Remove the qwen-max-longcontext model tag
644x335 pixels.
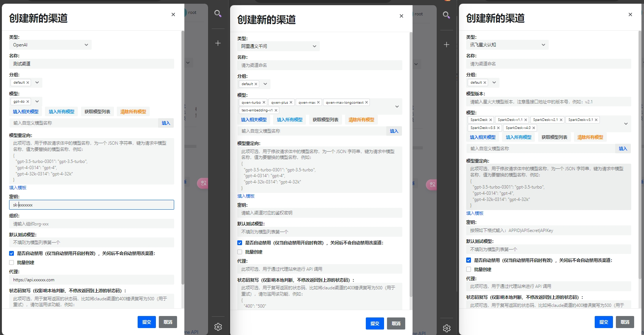(367, 103)
